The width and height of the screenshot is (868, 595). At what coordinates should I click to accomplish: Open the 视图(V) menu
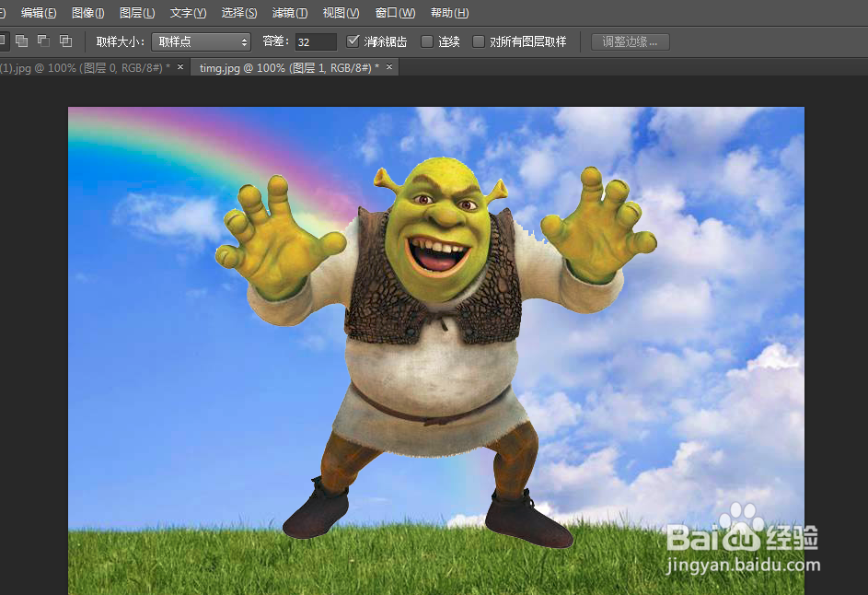point(341,13)
